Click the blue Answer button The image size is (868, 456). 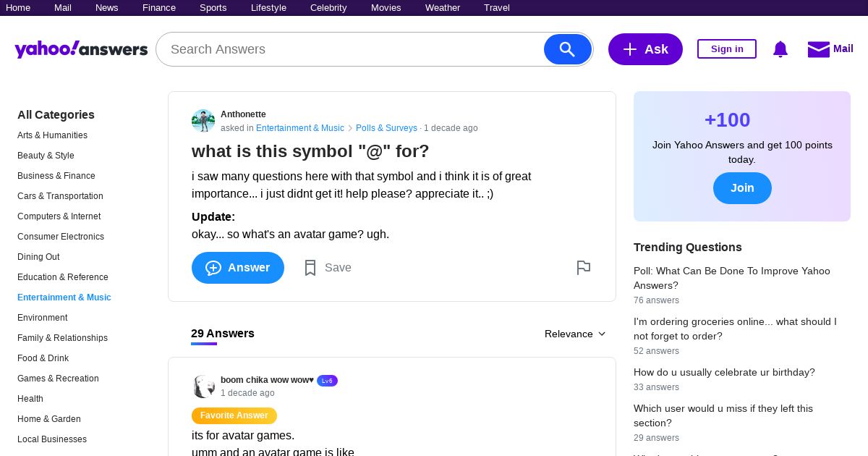pyautogui.click(x=238, y=268)
